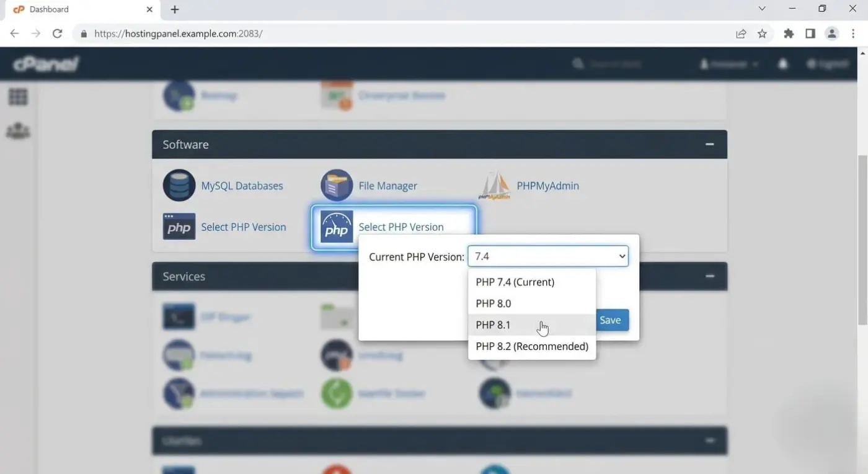Select PHP 8.1 from the list
This screenshot has width=868, height=474.
[532, 324]
